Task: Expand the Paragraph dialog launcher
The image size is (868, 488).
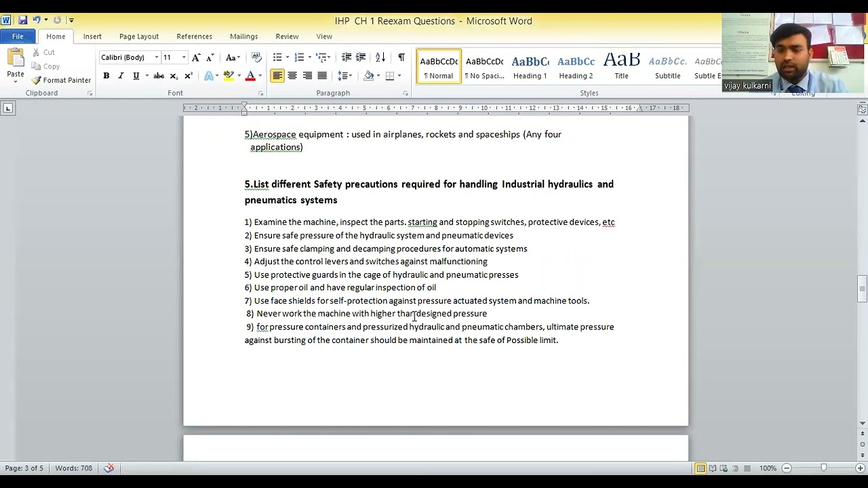Action: (406, 94)
